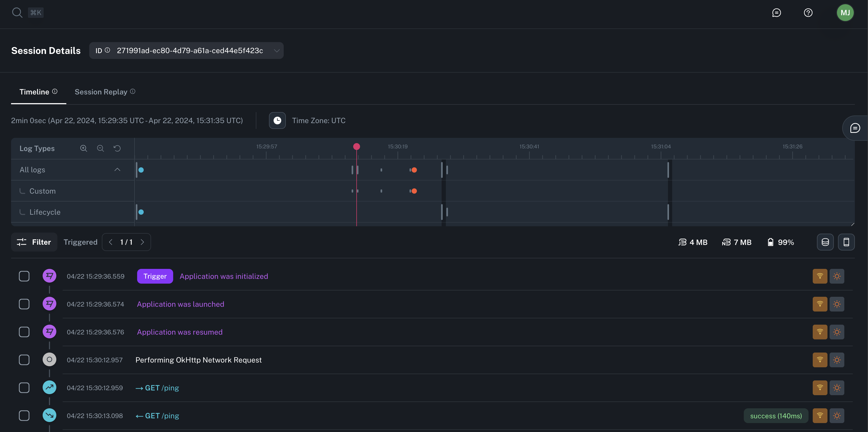
Task: Click the clock icon next to Time Zone
Action: pos(277,120)
